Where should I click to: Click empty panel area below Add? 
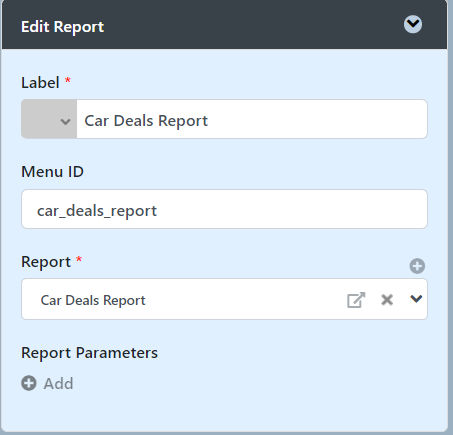tap(224, 413)
